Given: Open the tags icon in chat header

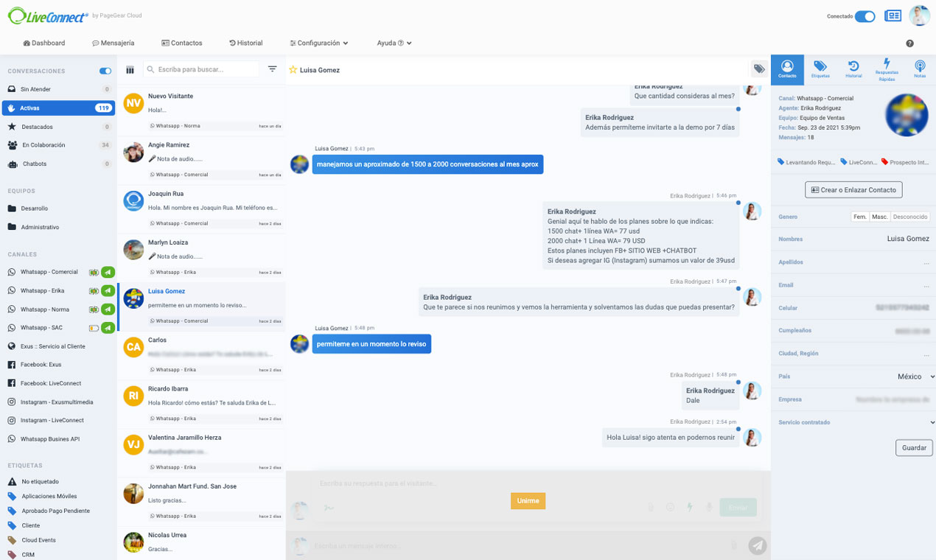Looking at the screenshot, I should 758,69.
